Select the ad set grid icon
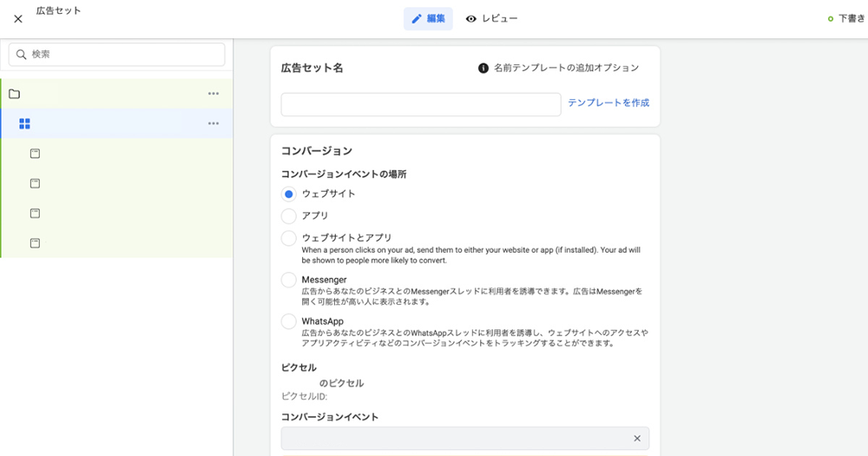This screenshot has height=456, width=868. 24,123
